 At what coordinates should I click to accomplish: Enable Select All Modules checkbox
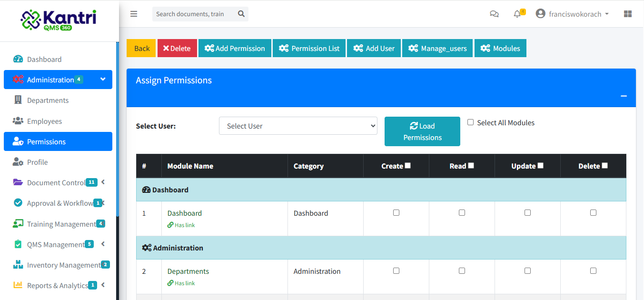tap(470, 122)
